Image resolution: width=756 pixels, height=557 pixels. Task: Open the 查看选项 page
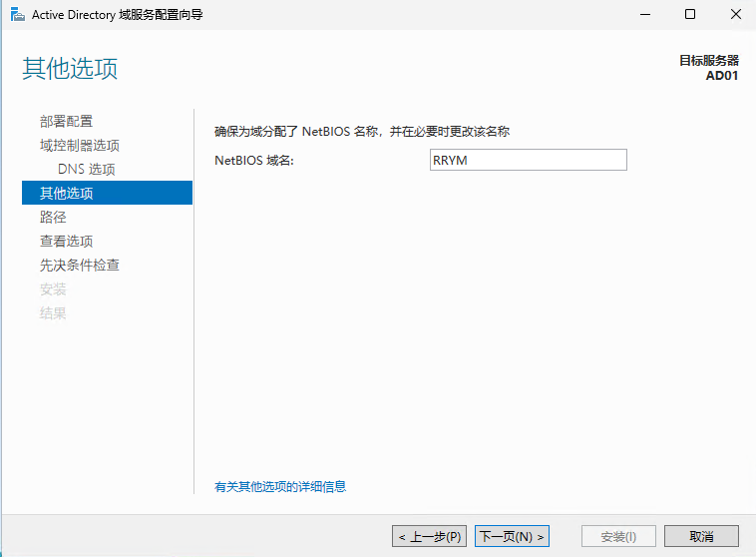tap(66, 242)
